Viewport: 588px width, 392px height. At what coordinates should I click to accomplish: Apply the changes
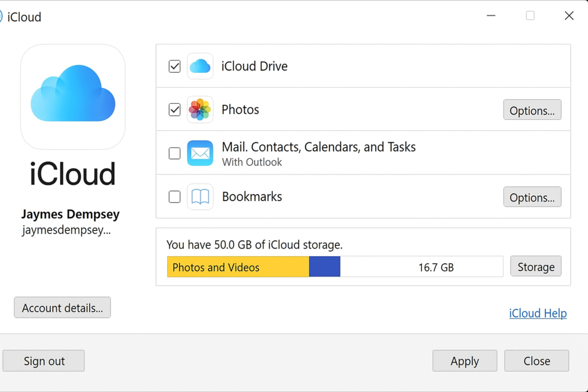point(465,361)
